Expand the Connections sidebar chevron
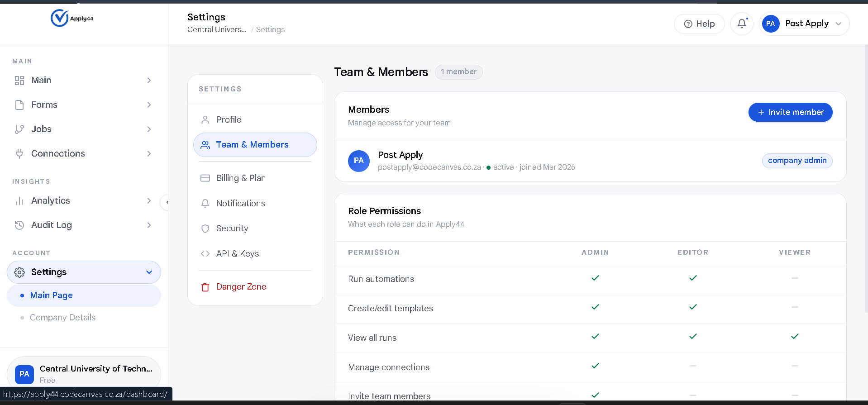This screenshot has height=405, width=868. click(149, 154)
